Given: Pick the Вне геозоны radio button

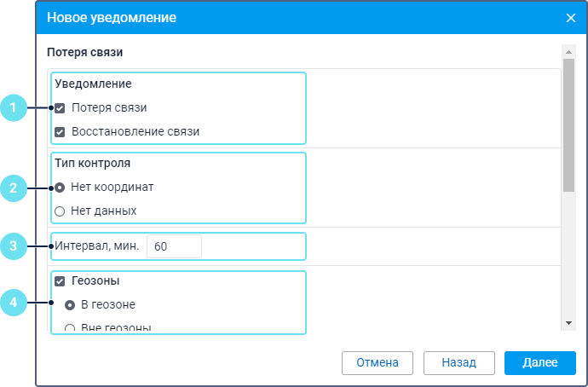Looking at the screenshot, I should pos(71,326).
